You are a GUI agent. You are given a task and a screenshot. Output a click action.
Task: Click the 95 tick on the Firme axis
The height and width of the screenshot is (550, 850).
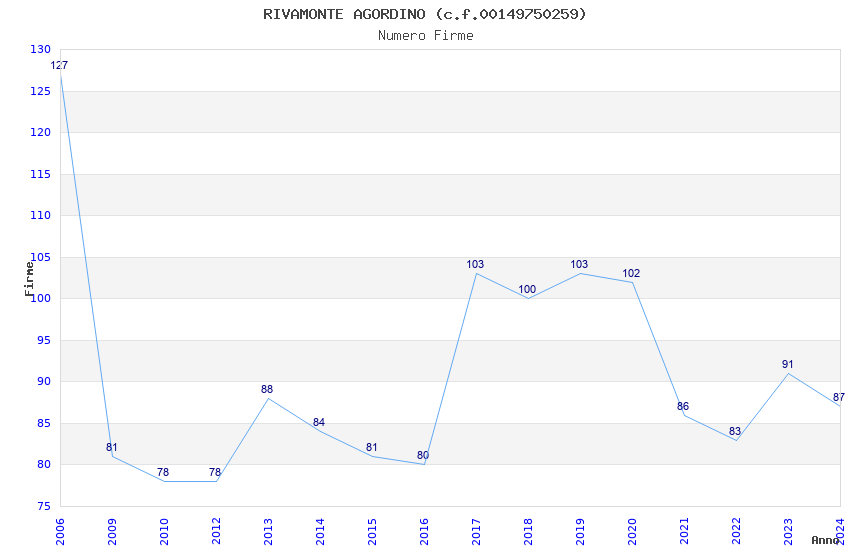tap(43, 340)
